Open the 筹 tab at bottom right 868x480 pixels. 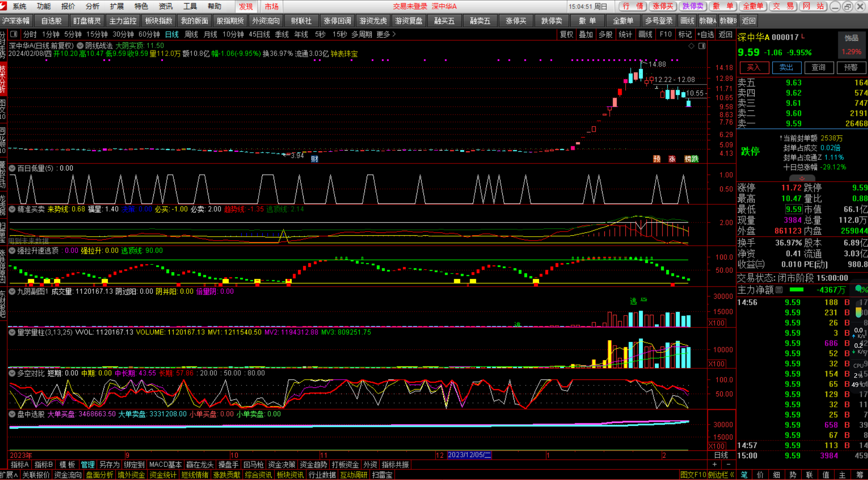859,475
